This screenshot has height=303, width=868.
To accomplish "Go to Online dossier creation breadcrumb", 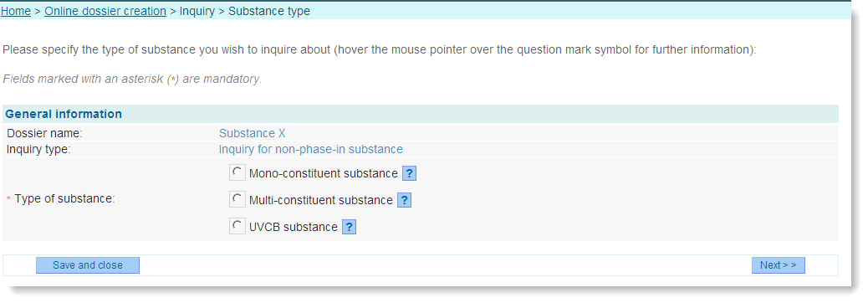I will coord(105,11).
